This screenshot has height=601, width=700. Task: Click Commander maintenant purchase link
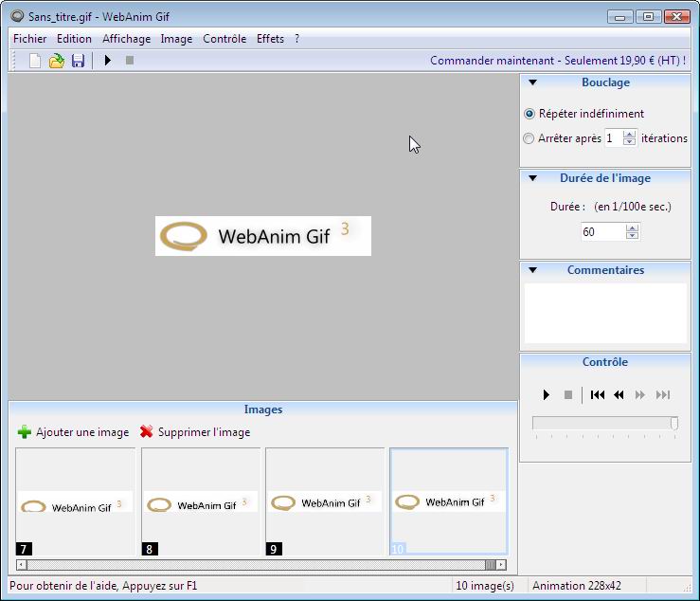tap(558, 61)
